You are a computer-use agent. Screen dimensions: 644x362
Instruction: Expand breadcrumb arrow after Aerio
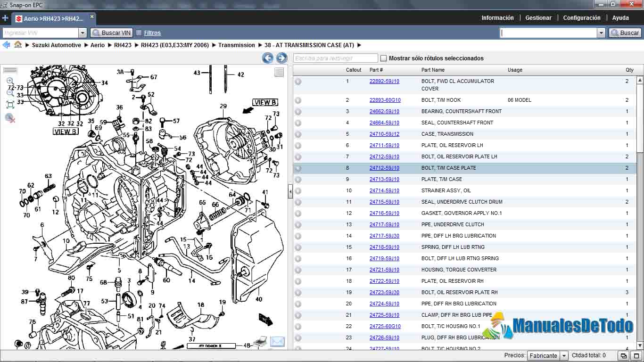pos(109,45)
